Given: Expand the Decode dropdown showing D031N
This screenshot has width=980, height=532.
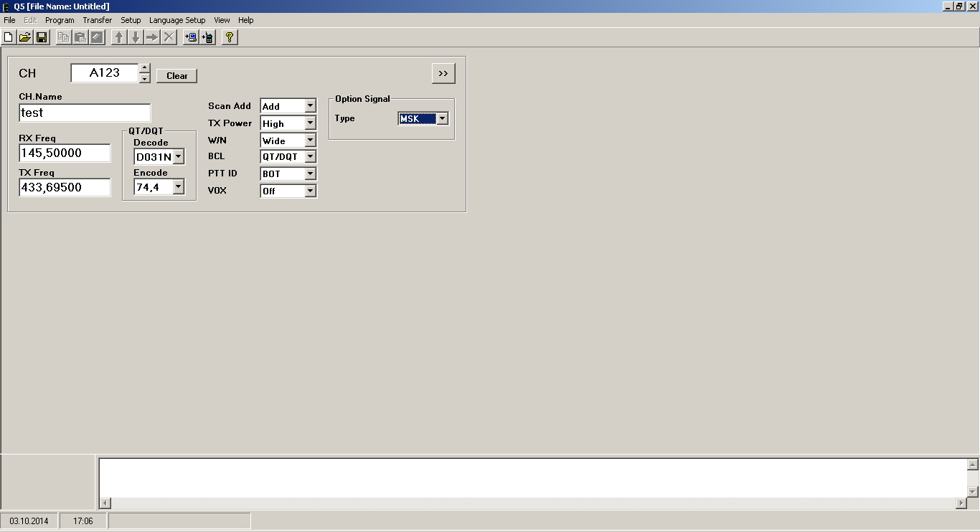Looking at the screenshot, I should [x=179, y=156].
